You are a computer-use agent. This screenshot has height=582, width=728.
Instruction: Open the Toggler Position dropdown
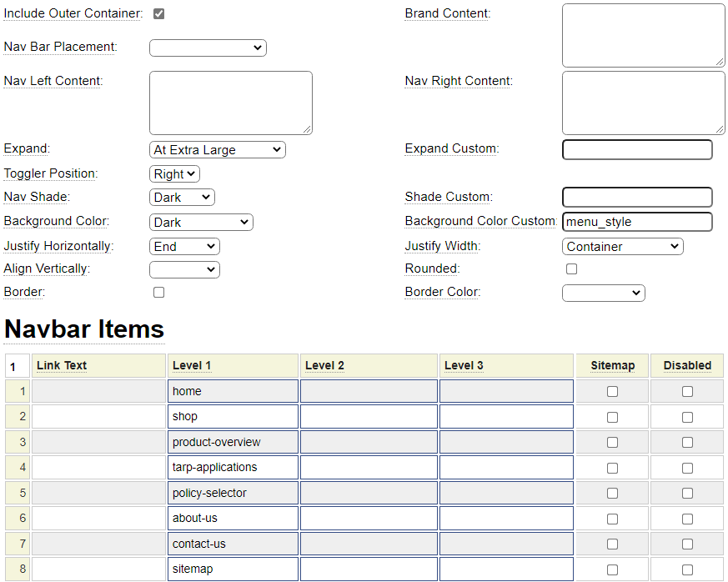[x=175, y=174]
